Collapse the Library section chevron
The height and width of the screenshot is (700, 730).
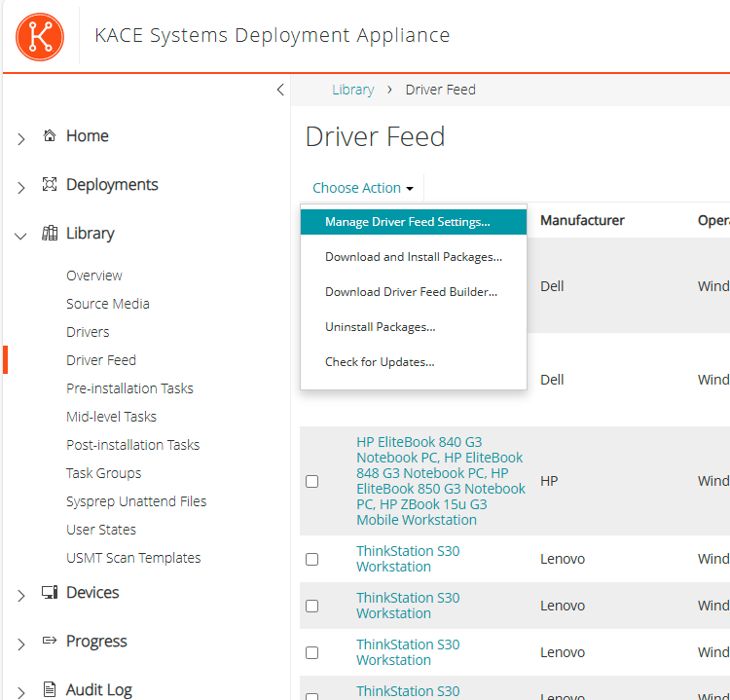[x=21, y=235]
